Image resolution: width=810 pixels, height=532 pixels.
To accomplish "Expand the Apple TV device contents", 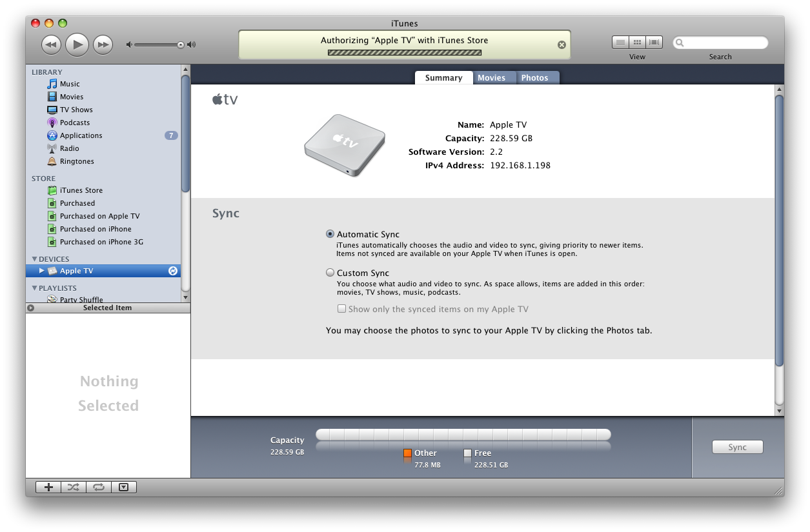I will [x=42, y=271].
